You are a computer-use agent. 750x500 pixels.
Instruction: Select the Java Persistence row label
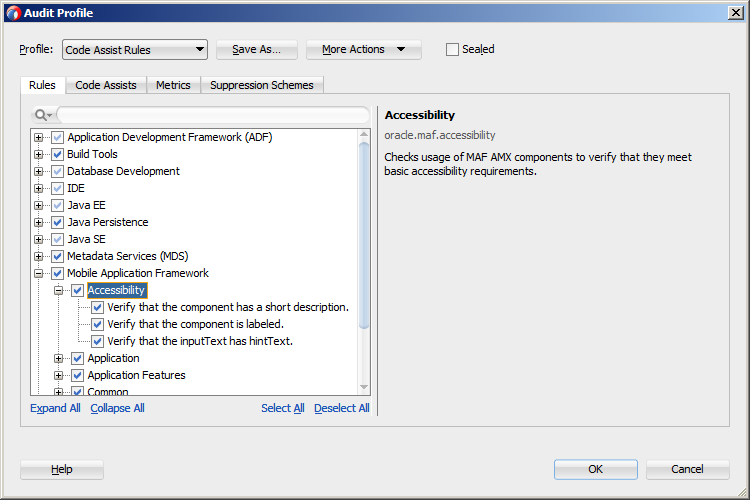point(108,222)
